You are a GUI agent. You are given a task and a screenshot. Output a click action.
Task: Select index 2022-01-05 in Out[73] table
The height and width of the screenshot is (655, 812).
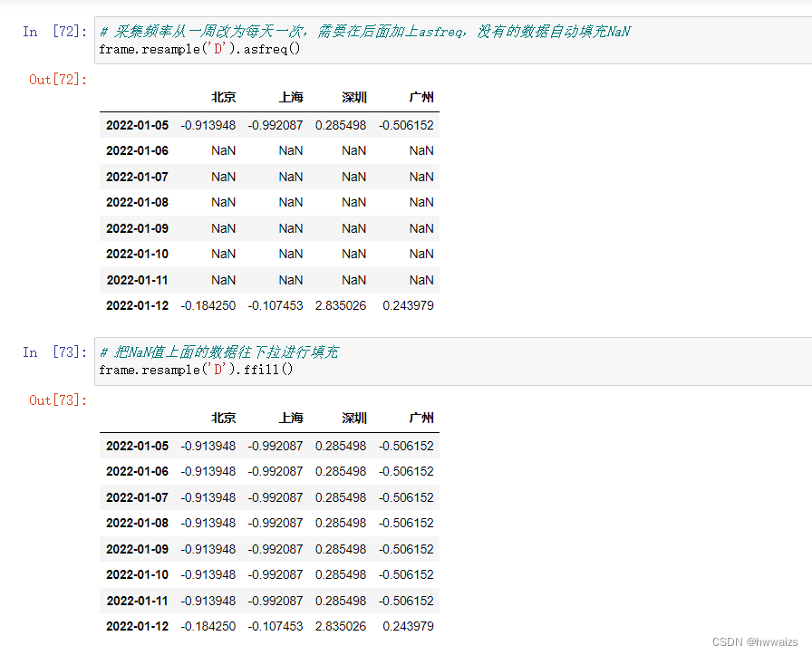[x=137, y=446]
